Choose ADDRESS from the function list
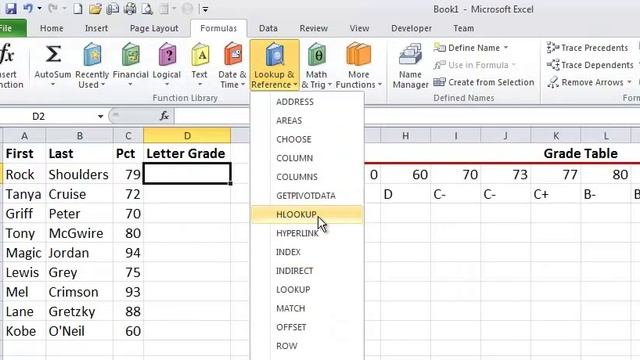 click(x=307, y=102)
